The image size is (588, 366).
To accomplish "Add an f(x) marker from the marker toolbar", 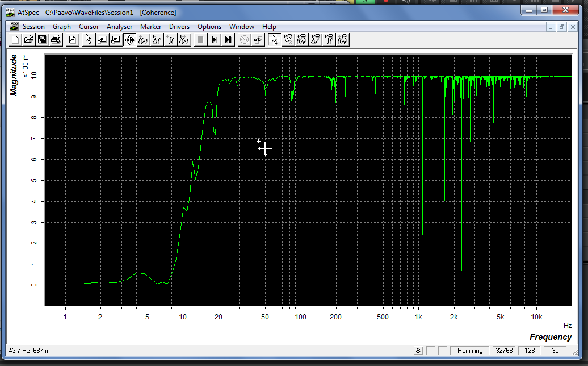I will coord(301,39).
